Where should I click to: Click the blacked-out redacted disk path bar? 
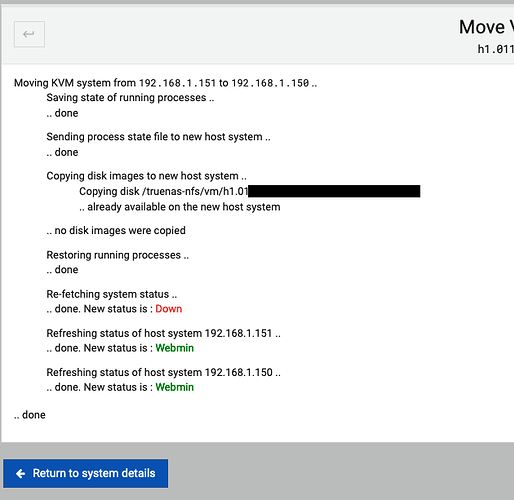(334, 191)
